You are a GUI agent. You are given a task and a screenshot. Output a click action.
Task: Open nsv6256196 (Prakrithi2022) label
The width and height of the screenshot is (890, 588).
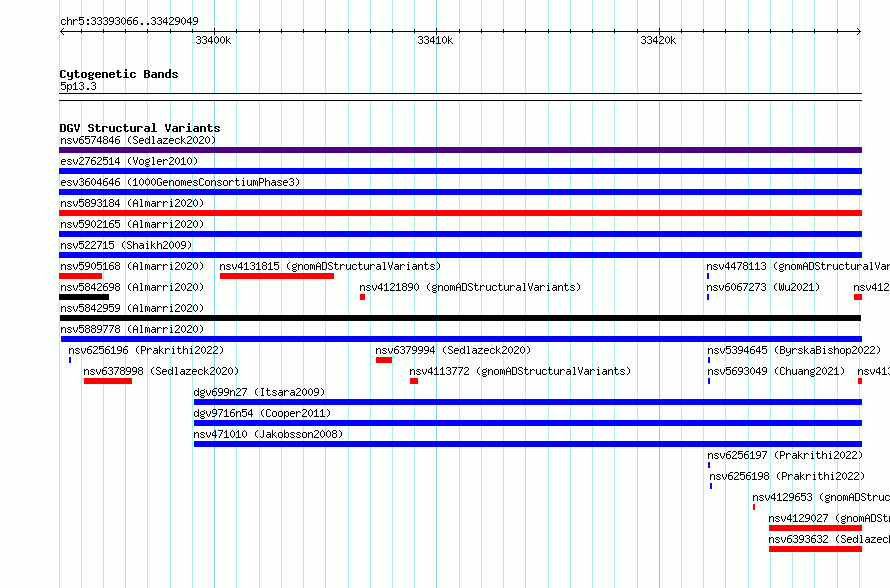[146, 350]
